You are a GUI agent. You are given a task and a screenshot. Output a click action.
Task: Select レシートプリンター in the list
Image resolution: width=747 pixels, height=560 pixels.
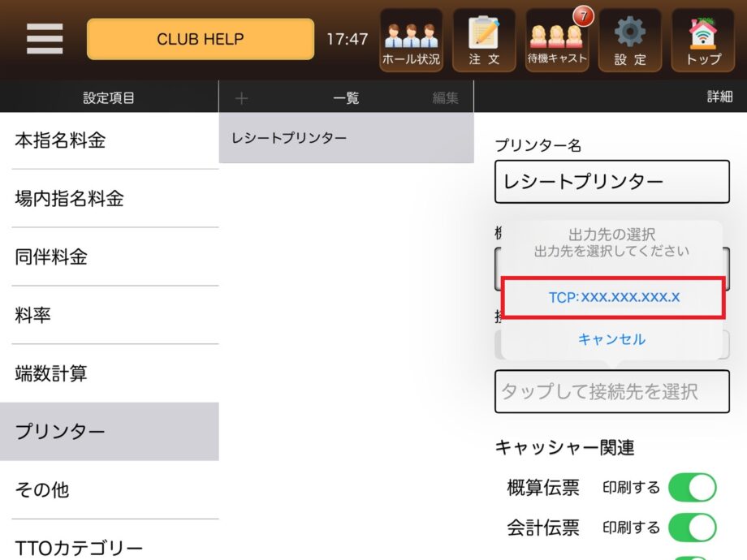pyautogui.click(x=347, y=138)
